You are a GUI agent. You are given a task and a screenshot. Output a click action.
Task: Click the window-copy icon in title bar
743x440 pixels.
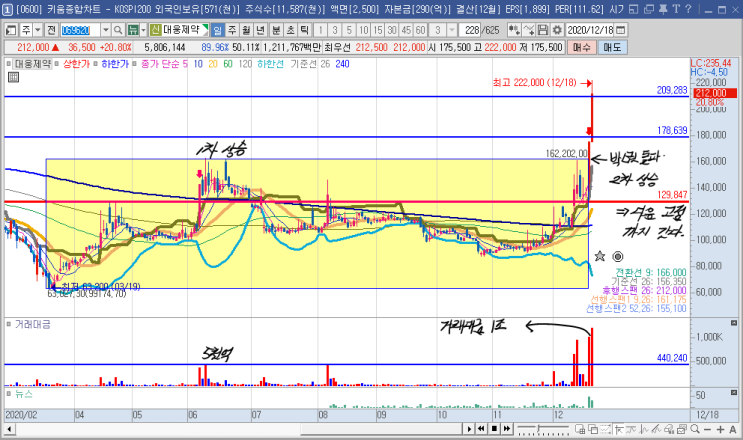[x=649, y=9]
